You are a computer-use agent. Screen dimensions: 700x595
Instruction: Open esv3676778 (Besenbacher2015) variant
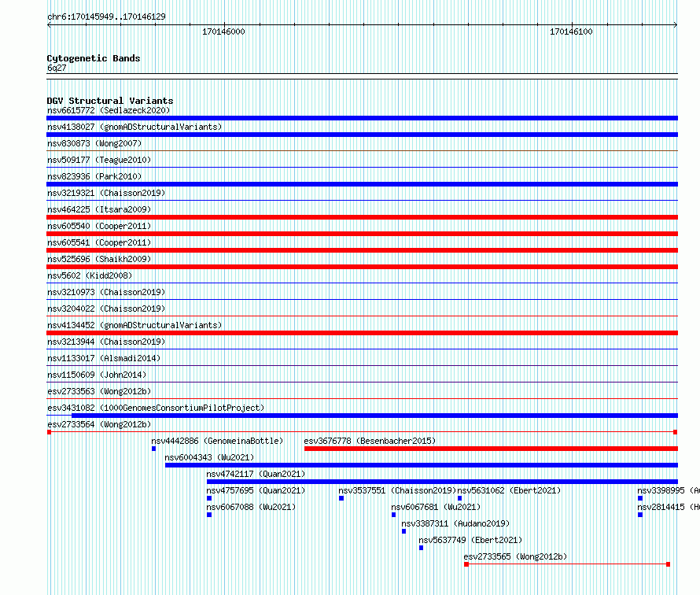tap(370, 441)
